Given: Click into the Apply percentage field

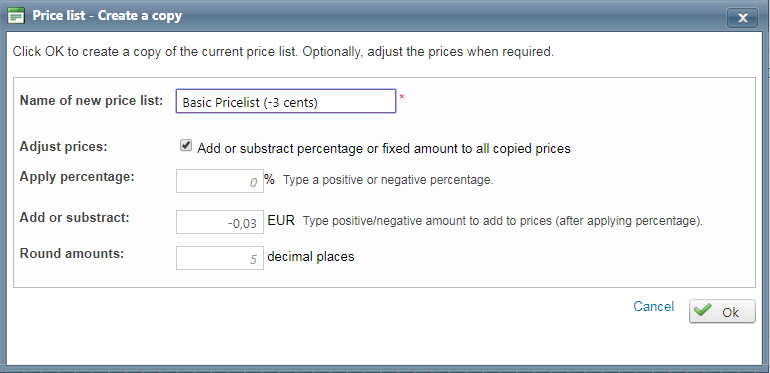Looking at the screenshot, I should pos(220,181).
